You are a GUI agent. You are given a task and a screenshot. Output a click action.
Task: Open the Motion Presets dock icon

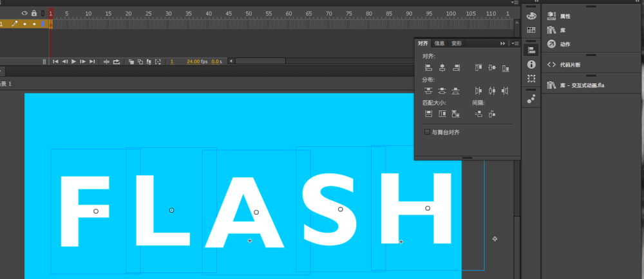click(x=531, y=99)
